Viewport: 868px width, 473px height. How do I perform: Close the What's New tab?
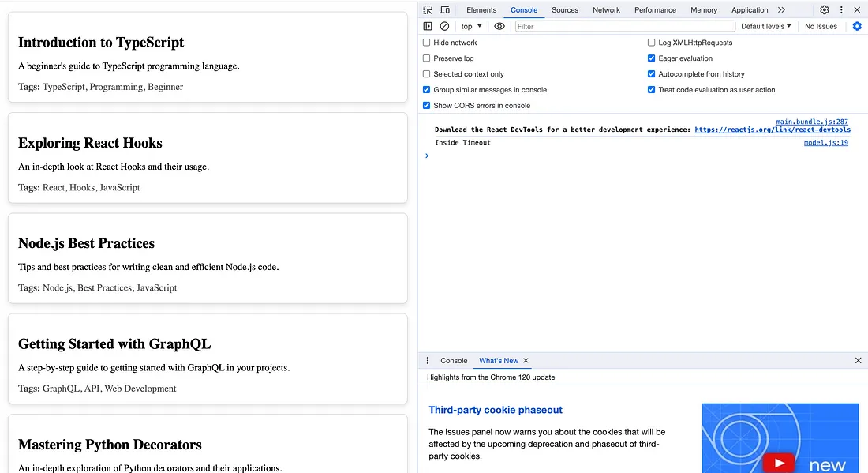pyautogui.click(x=526, y=361)
